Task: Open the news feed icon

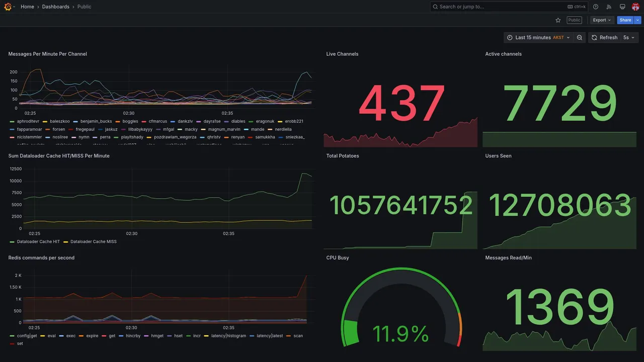Action: pyautogui.click(x=609, y=7)
